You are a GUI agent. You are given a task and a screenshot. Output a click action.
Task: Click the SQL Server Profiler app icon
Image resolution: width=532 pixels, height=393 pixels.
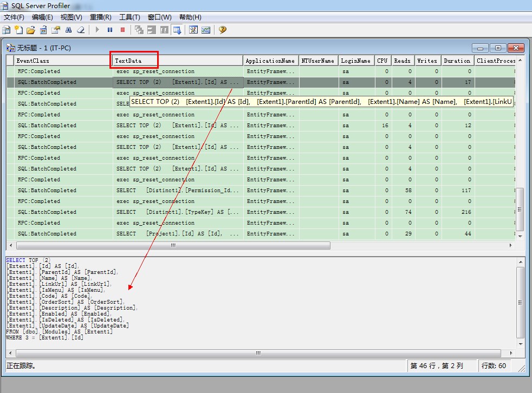4,5
